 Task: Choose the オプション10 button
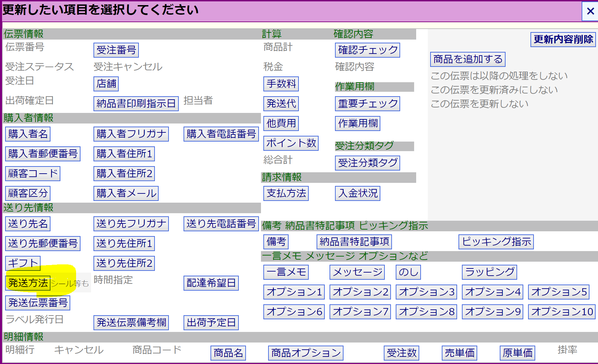(x=562, y=311)
